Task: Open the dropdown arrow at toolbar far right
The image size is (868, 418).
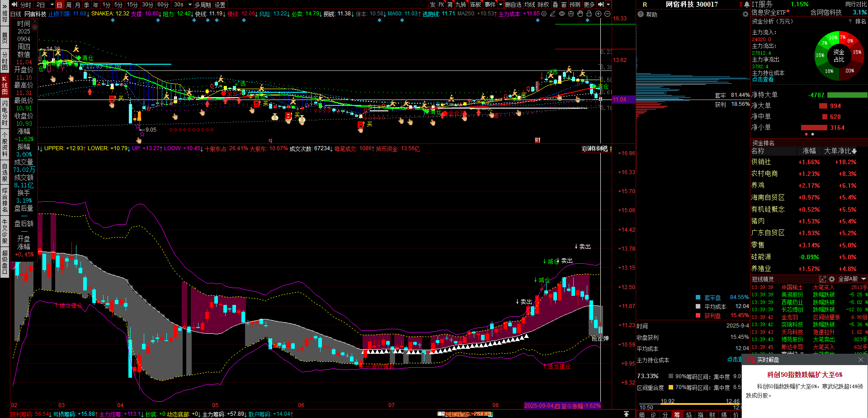Action: 608,5
